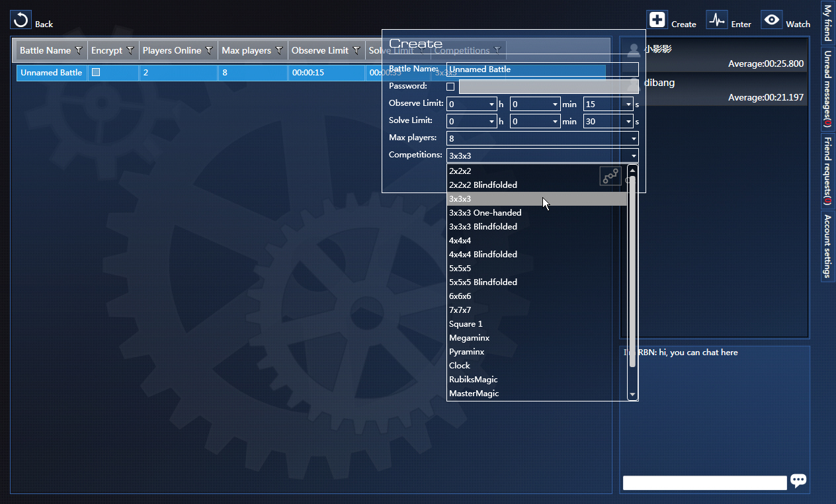Open the Encrypt column filter
The image size is (836, 504).
(x=130, y=50)
